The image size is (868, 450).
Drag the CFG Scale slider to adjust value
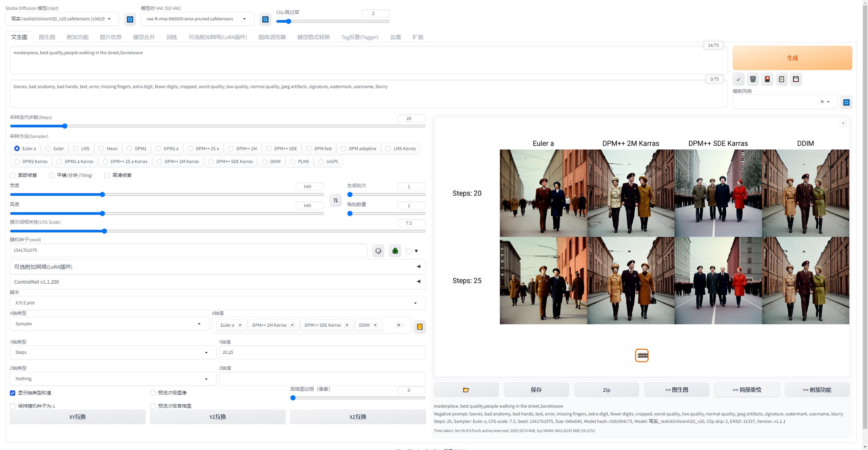[106, 231]
